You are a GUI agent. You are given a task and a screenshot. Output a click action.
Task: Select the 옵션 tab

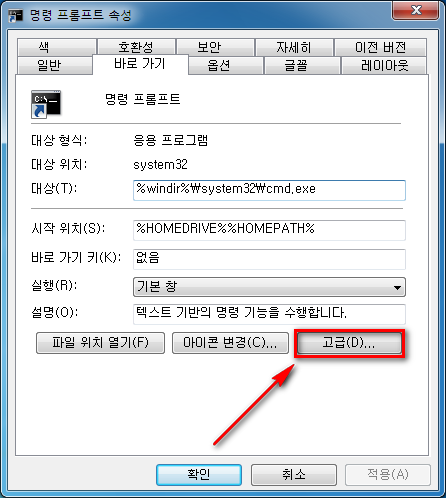(226, 65)
